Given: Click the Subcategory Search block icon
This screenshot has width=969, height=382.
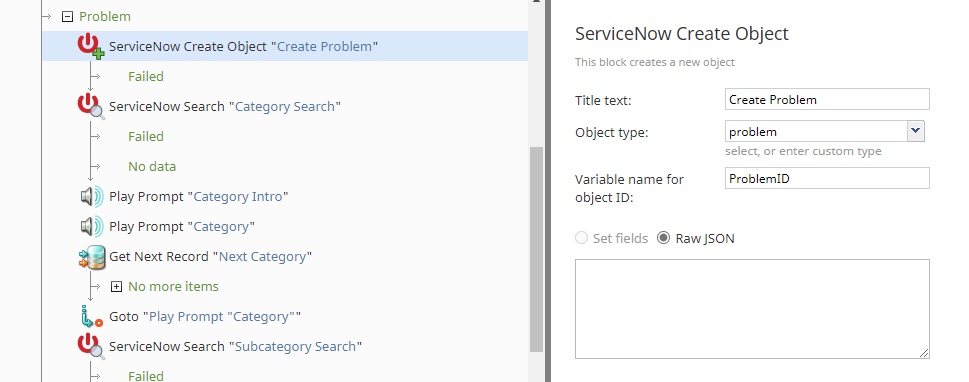Looking at the screenshot, I should click(x=90, y=346).
